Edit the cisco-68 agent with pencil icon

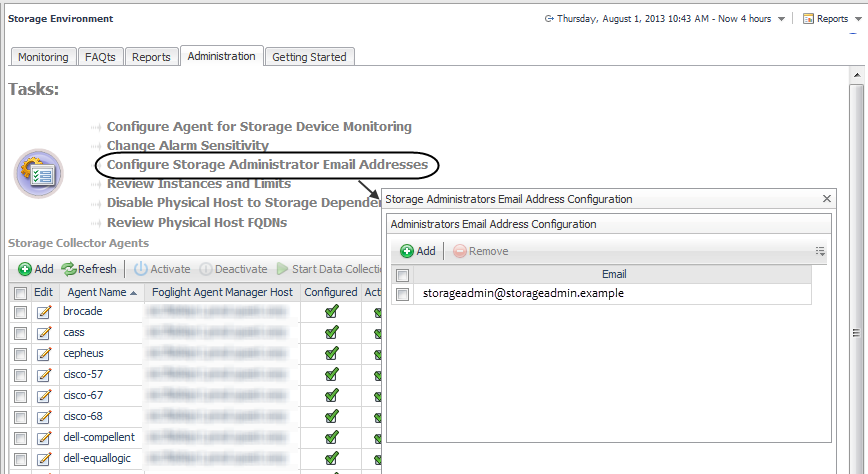tap(44, 417)
